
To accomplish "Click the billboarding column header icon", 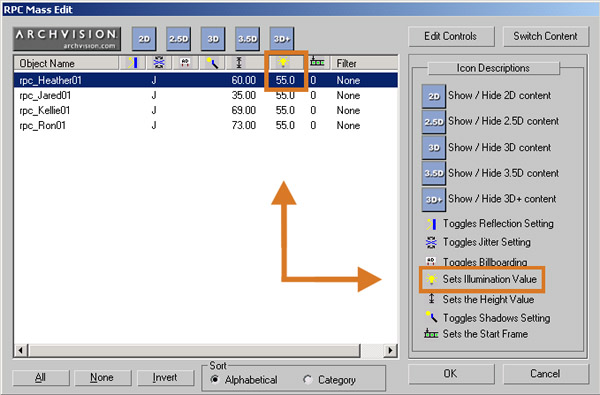I will click(x=185, y=62).
